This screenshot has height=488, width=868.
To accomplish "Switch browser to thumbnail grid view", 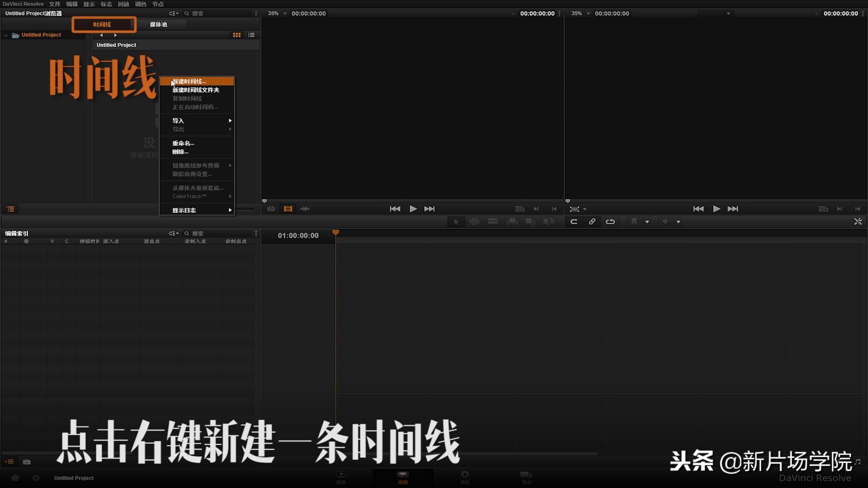I will coord(236,35).
